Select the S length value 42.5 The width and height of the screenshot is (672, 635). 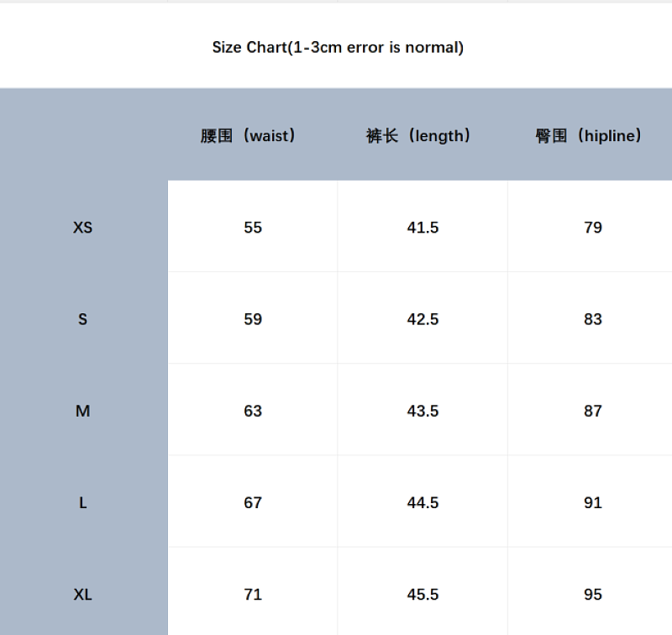pyautogui.click(x=423, y=319)
